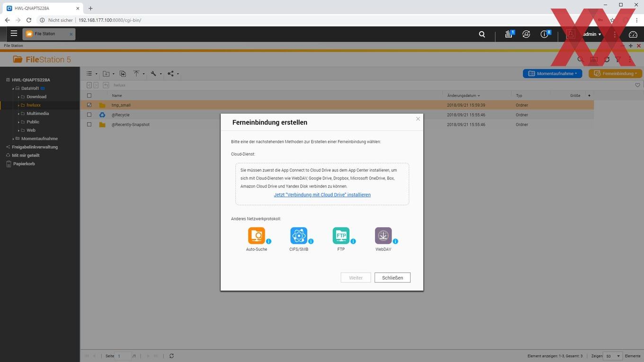Open the view mode list icon

(89, 73)
